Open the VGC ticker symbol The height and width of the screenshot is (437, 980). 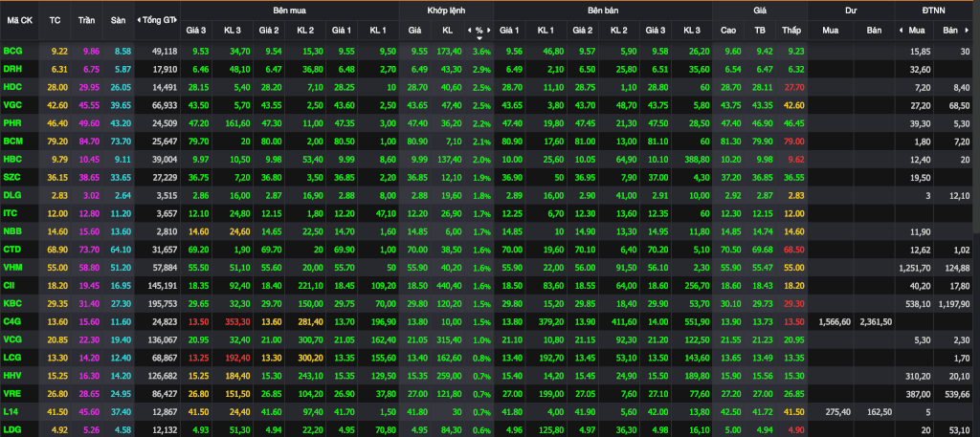click(11, 105)
